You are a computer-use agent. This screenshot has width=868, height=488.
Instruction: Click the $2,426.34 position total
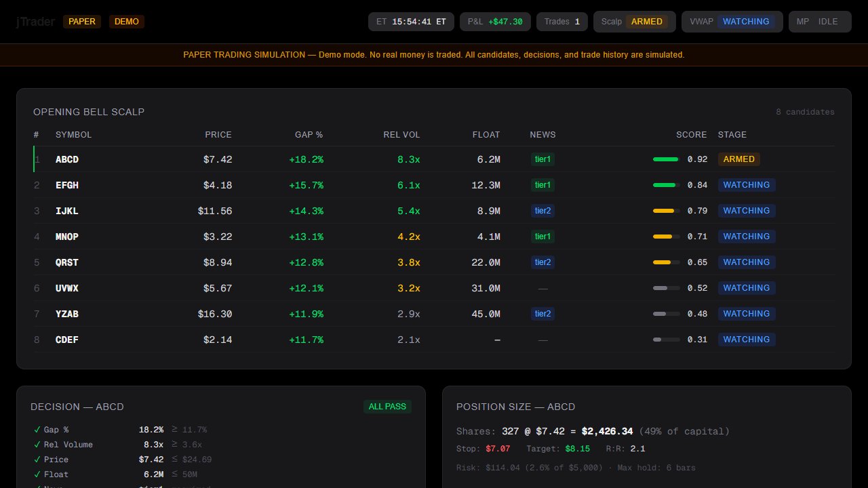click(x=608, y=431)
